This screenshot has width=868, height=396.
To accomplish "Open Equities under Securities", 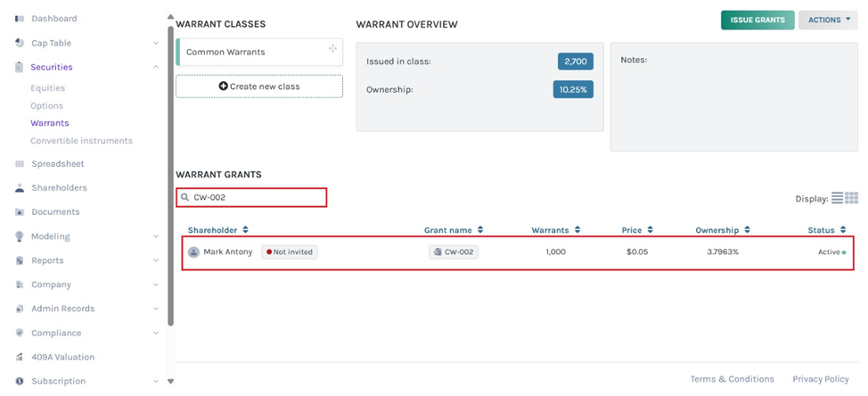I will click(x=47, y=88).
